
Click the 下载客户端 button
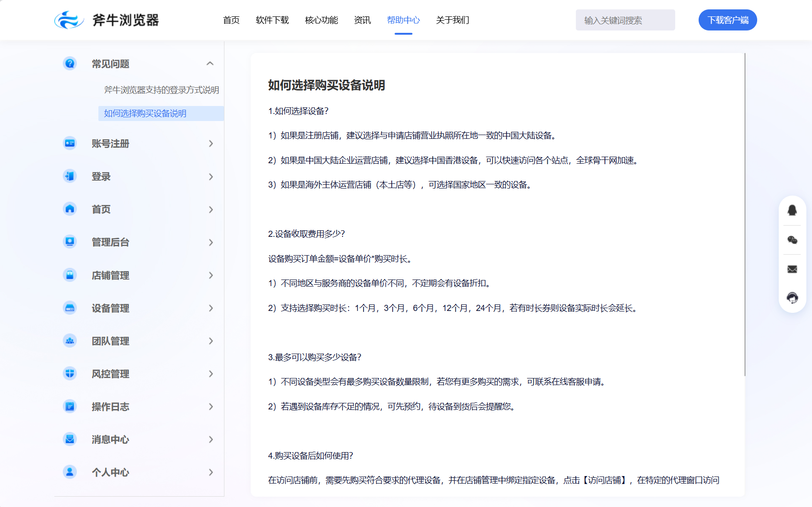click(x=727, y=20)
